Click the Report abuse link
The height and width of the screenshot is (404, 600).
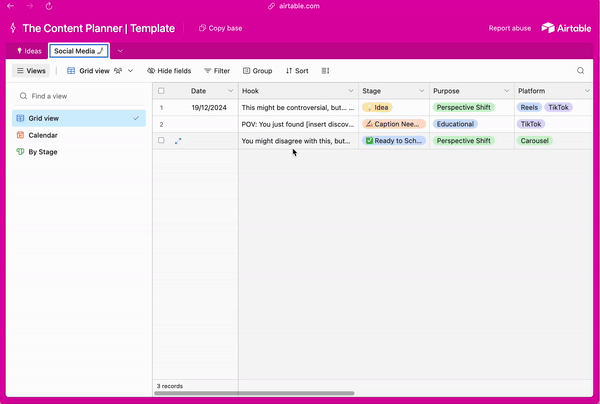(x=510, y=28)
